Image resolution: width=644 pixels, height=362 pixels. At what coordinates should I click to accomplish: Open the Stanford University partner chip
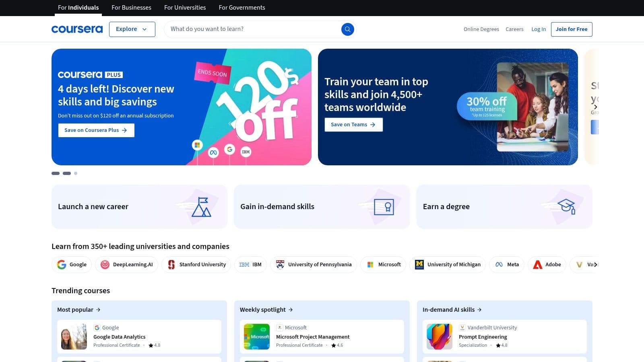pos(196,265)
